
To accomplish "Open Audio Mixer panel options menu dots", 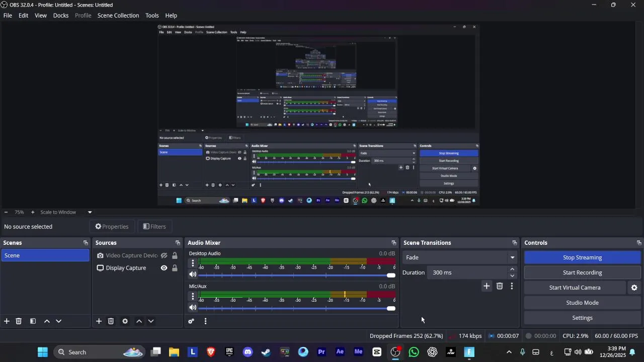I will point(205,321).
